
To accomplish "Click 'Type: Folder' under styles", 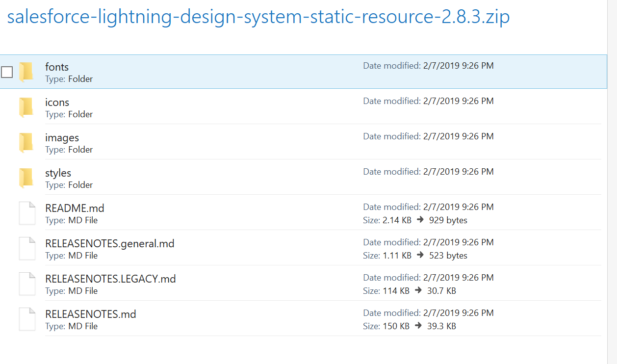I will point(69,185).
